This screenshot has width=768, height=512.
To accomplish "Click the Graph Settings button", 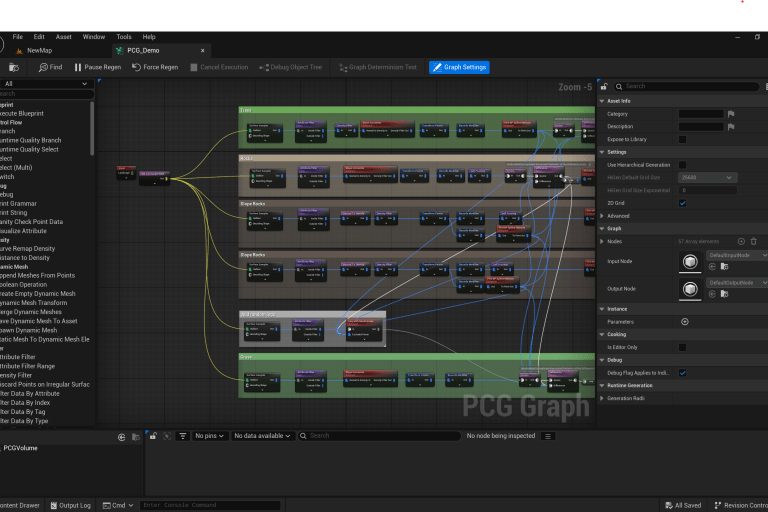I will pyautogui.click(x=459, y=67).
